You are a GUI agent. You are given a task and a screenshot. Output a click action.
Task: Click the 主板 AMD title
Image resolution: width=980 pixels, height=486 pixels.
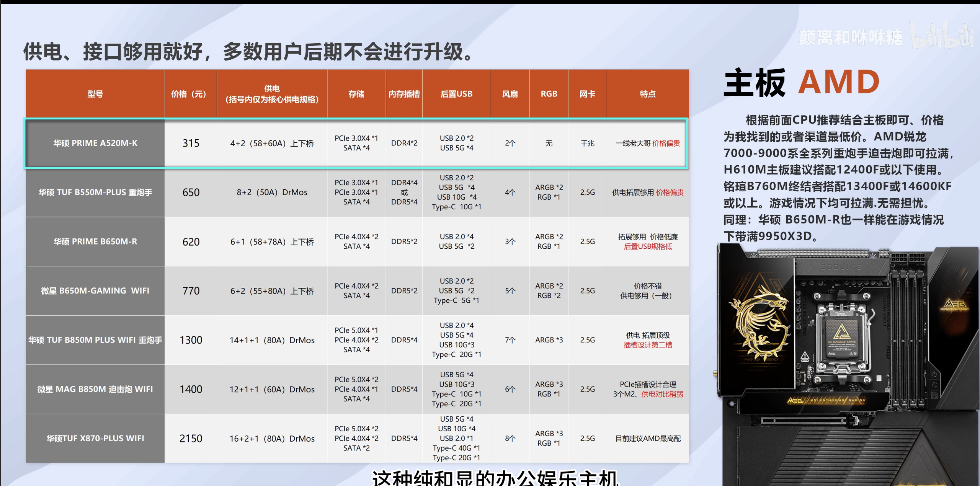tap(802, 82)
